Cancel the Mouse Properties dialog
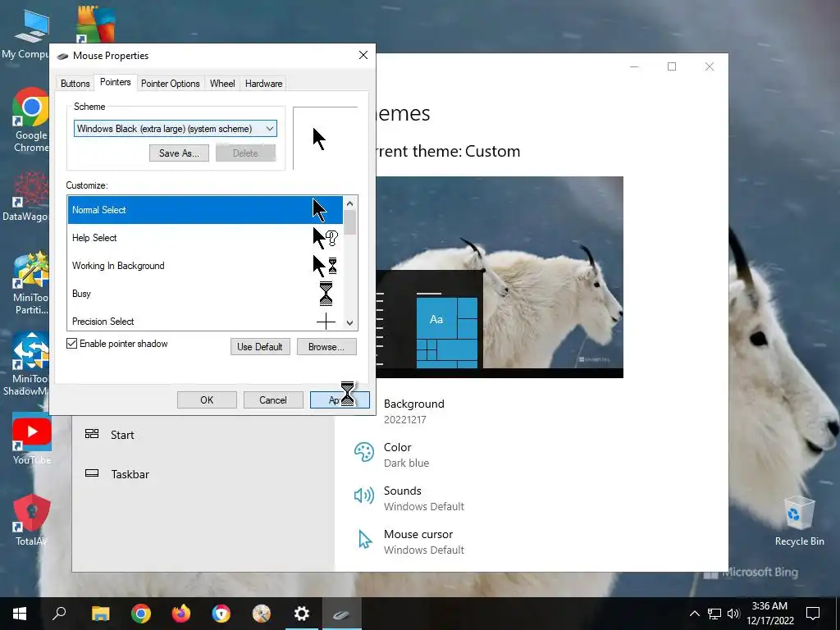The width and height of the screenshot is (840, 630). 273,400
